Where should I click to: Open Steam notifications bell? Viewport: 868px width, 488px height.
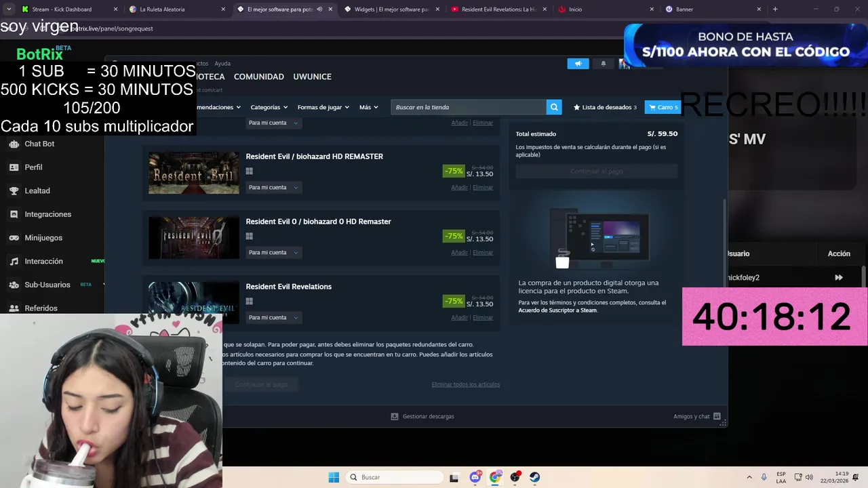(x=604, y=63)
